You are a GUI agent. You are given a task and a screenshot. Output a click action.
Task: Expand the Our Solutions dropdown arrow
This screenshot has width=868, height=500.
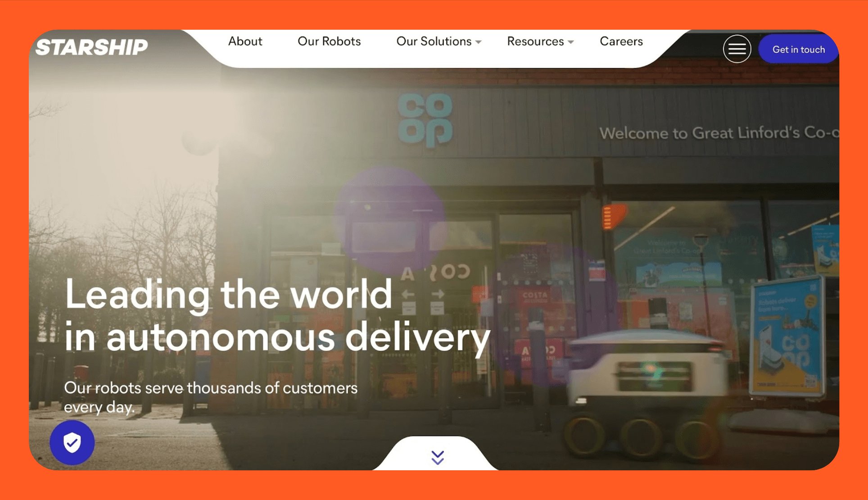(479, 42)
